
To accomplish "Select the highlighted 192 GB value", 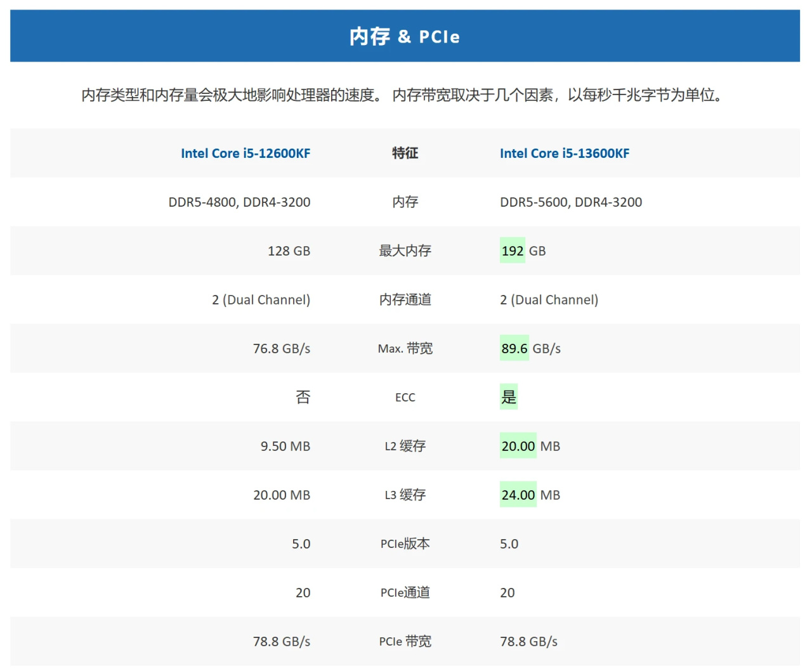I will click(x=513, y=251).
